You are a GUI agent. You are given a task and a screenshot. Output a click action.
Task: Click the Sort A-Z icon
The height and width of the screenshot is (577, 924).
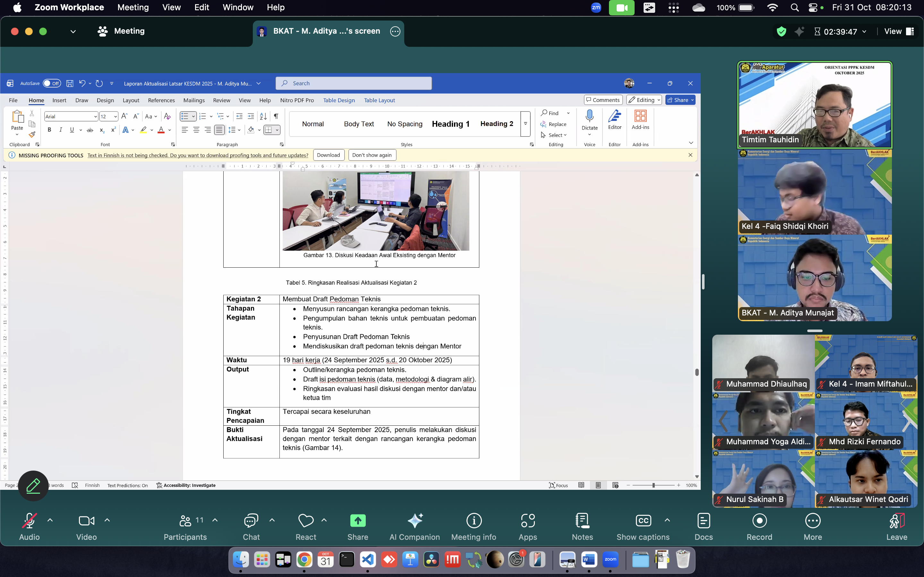tap(263, 116)
